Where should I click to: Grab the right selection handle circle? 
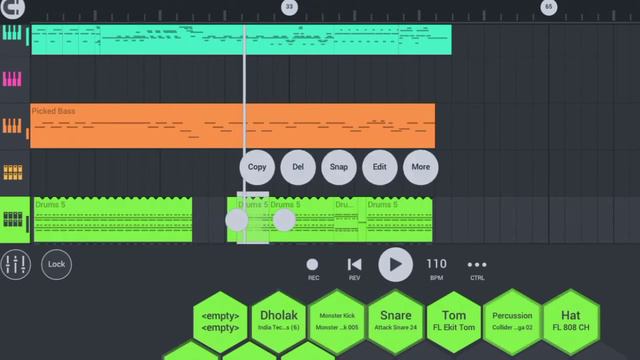(284, 220)
